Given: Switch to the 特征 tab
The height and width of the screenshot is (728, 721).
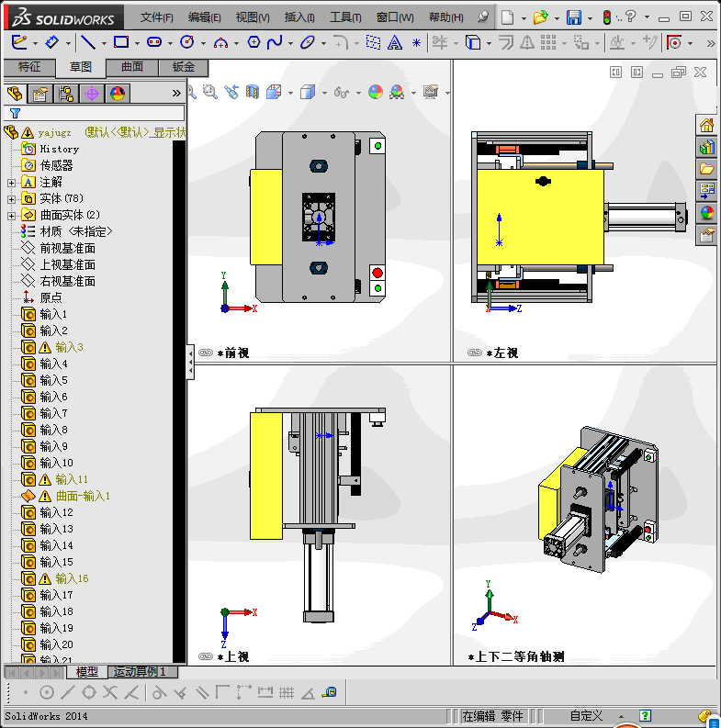Looking at the screenshot, I should tap(29, 67).
